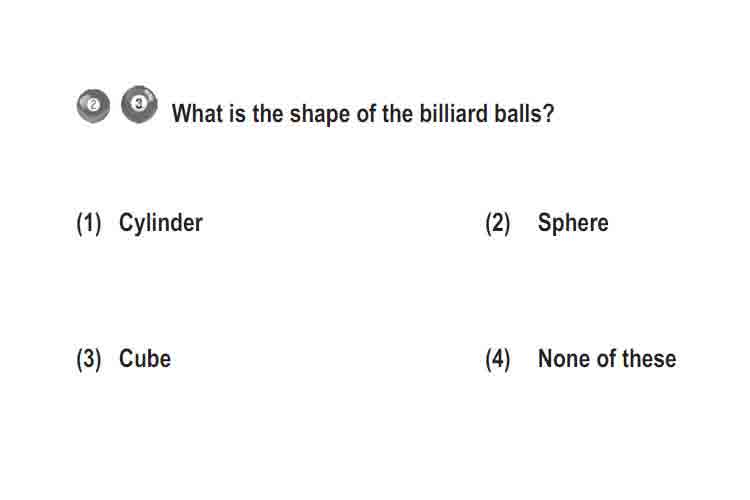Click the word balls? ending the question

click(x=524, y=113)
